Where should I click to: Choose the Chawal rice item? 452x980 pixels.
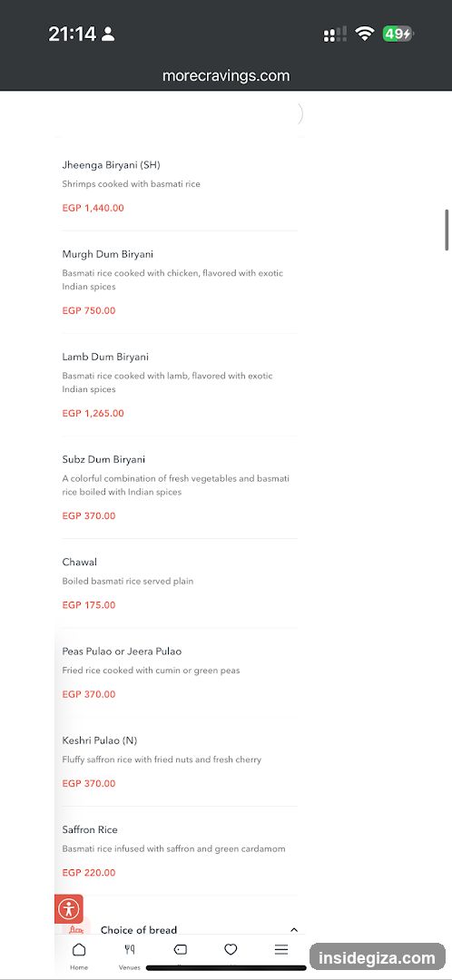tap(180, 583)
